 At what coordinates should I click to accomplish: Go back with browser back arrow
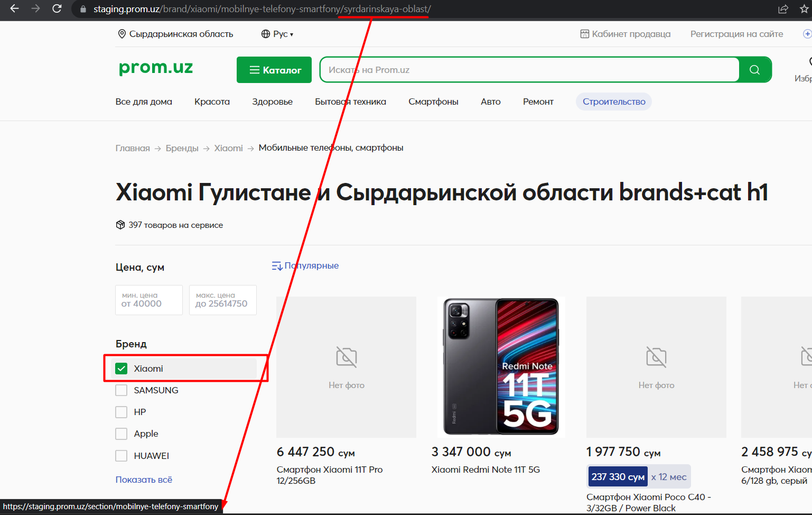(14, 8)
